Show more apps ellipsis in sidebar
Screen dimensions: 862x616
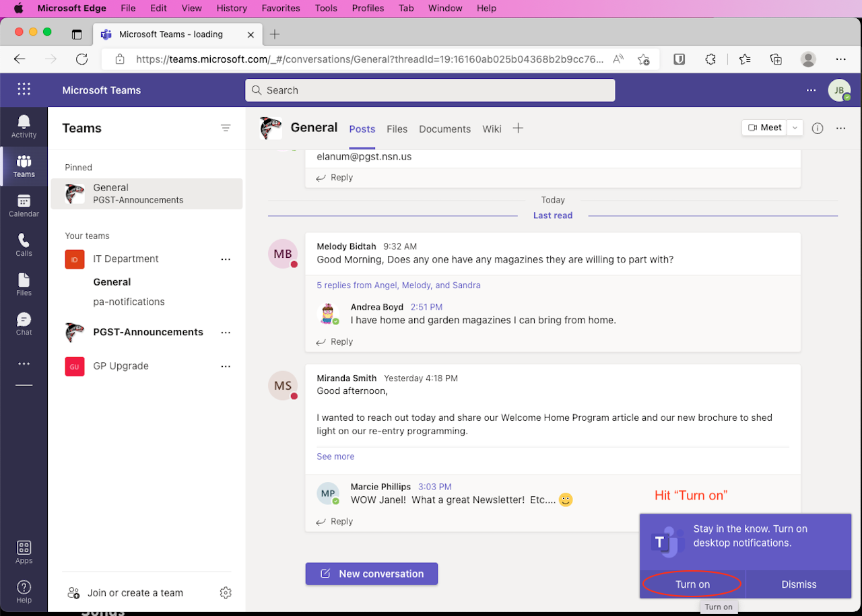[x=24, y=364]
